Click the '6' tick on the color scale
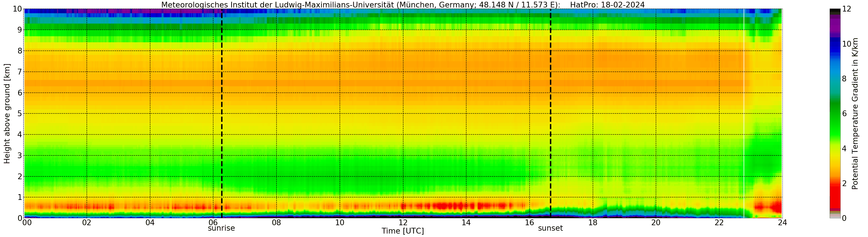 (844, 113)
